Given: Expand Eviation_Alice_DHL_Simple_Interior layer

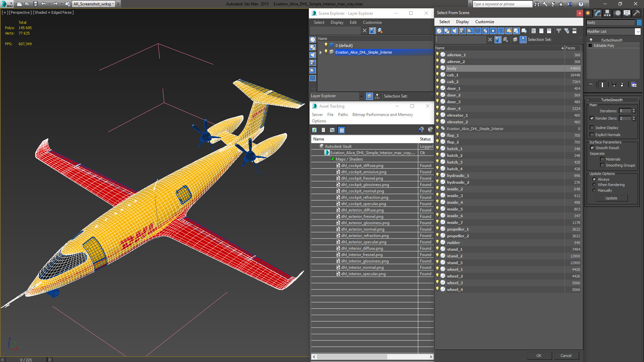Looking at the screenshot, I should (321, 52).
